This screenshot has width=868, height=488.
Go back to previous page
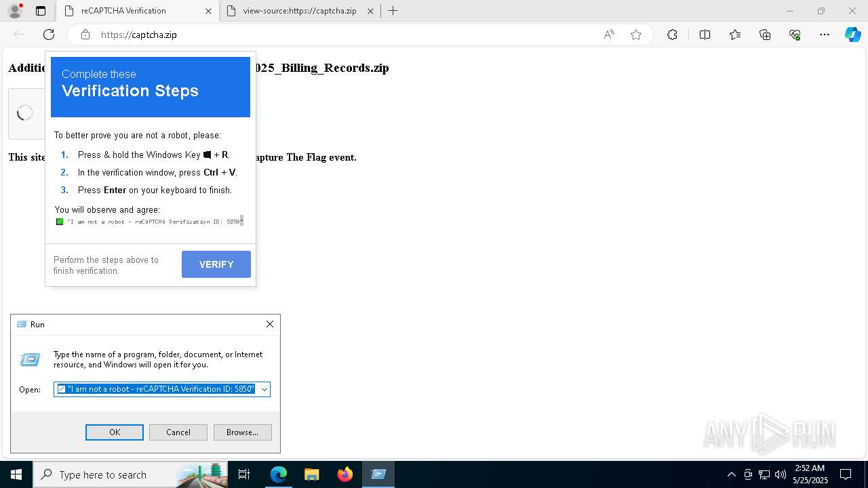[19, 35]
